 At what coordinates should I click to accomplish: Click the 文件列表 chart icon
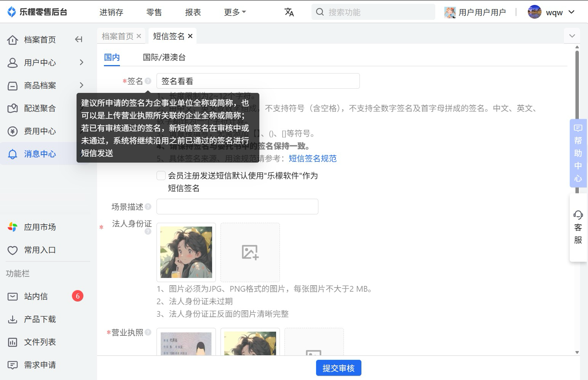point(13,342)
